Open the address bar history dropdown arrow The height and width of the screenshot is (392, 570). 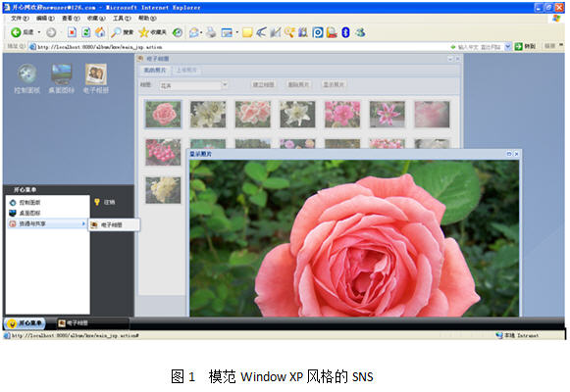(x=508, y=46)
